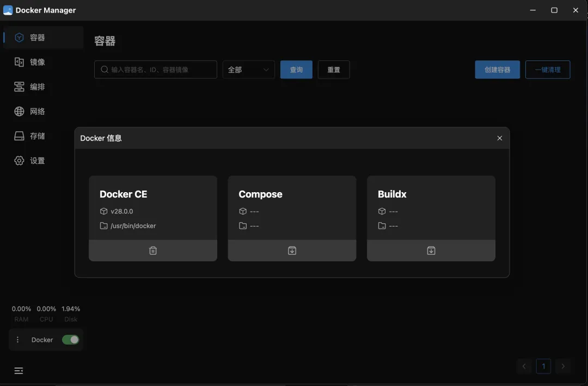The height and width of the screenshot is (386, 588).
Task: Click the Disk usage 1.94% indicator
Action: tap(71, 314)
